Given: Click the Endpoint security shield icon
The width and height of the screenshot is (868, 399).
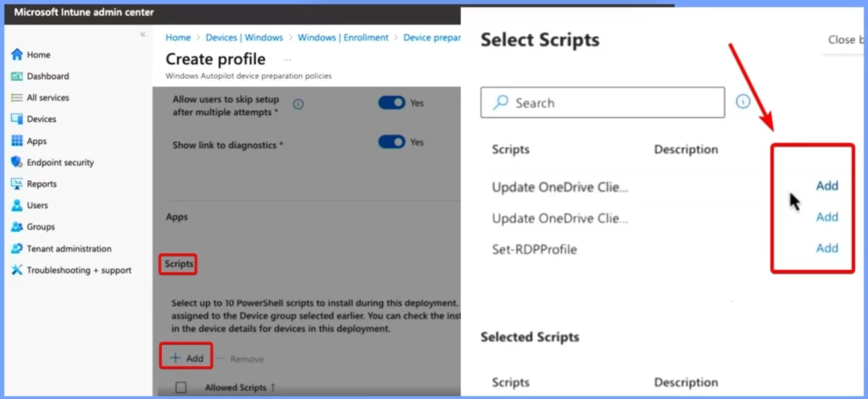Looking at the screenshot, I should pos(17,162).
